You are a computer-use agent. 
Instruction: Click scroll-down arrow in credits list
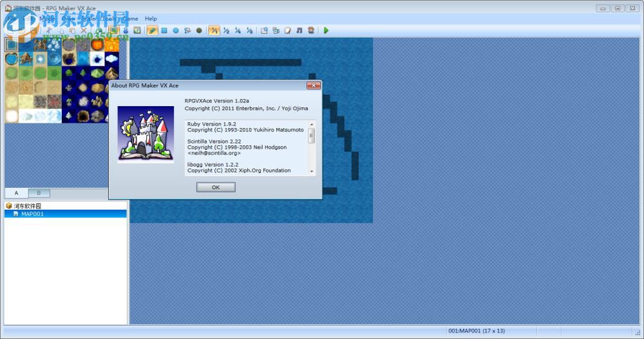tap(311, 171)
